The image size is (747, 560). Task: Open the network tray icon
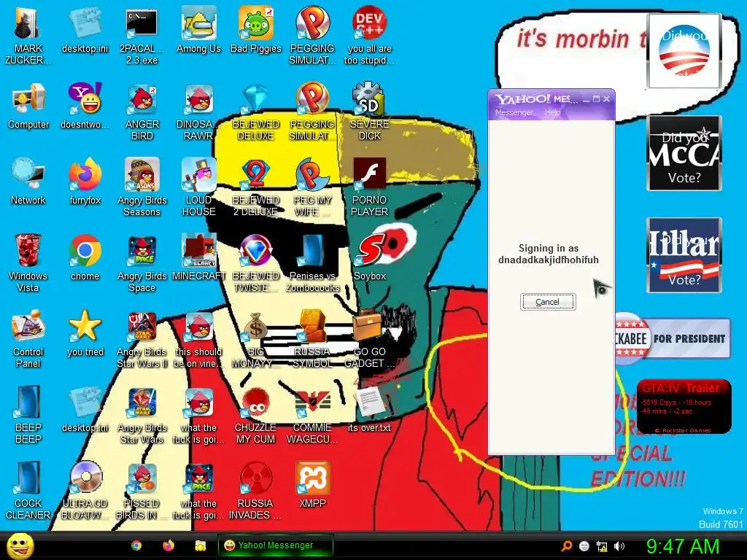pos(602,546)
